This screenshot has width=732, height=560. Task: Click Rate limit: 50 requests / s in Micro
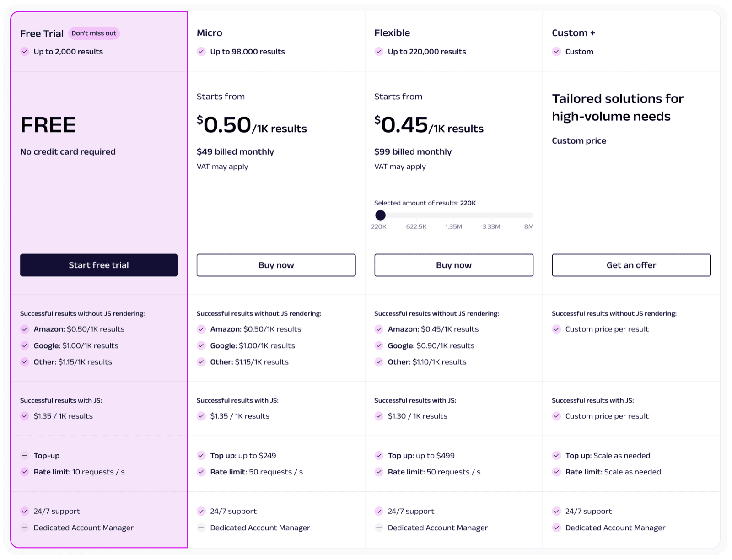click(x=256, y=472)
